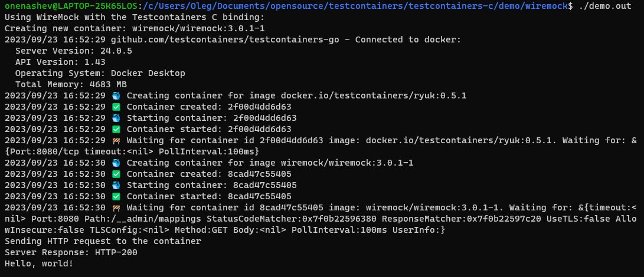The height and width of the screenshot is (277, 644).
Task: Click the ID in 'Starting container: 2f00d4dd6d63'
Action: click(265, 118)
